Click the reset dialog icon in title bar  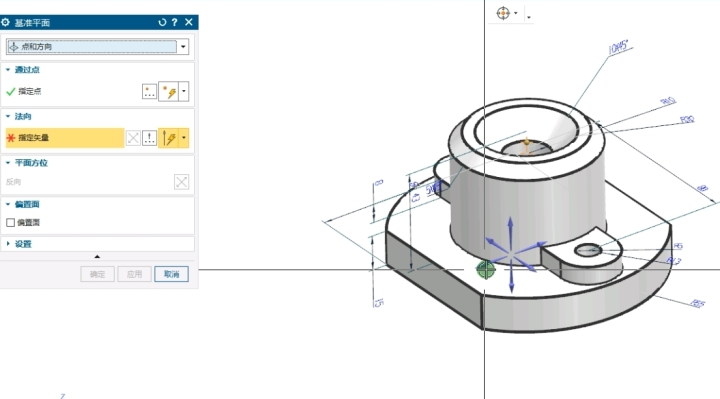[x=162, y=22]
